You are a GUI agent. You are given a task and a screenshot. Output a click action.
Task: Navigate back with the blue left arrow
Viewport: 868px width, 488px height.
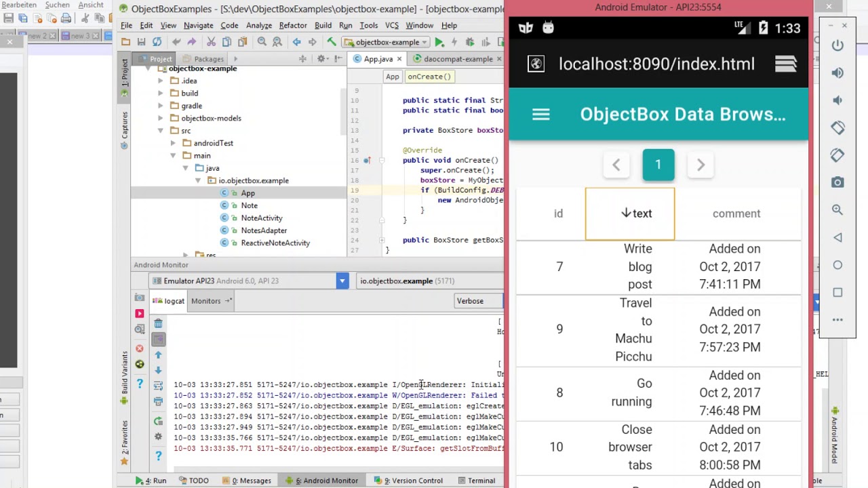[x=296, y=42]
